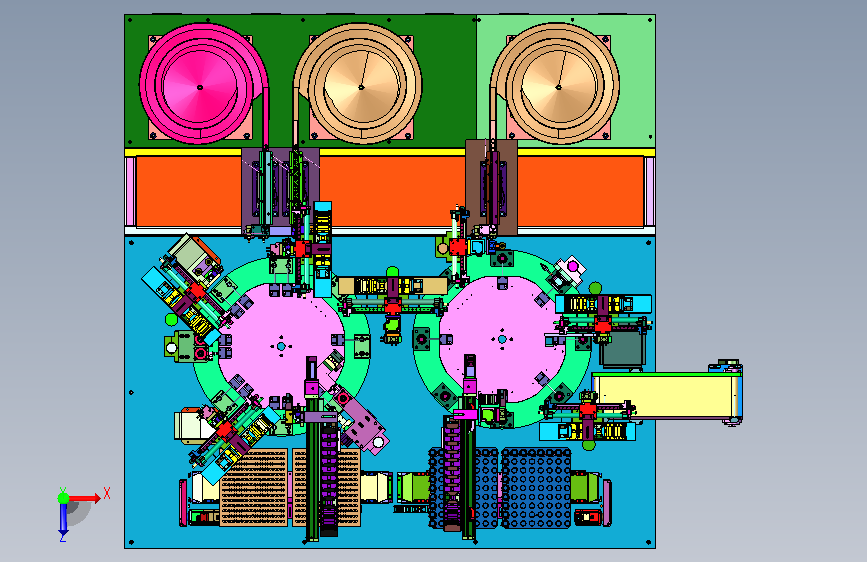Click the green origin sphere of the triad
The image size is (867, 562).
coord(63,498)
